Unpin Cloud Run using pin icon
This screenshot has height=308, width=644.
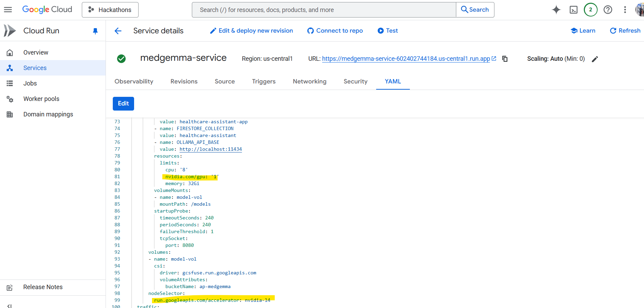pyautogui.click(x=95, y=31)
